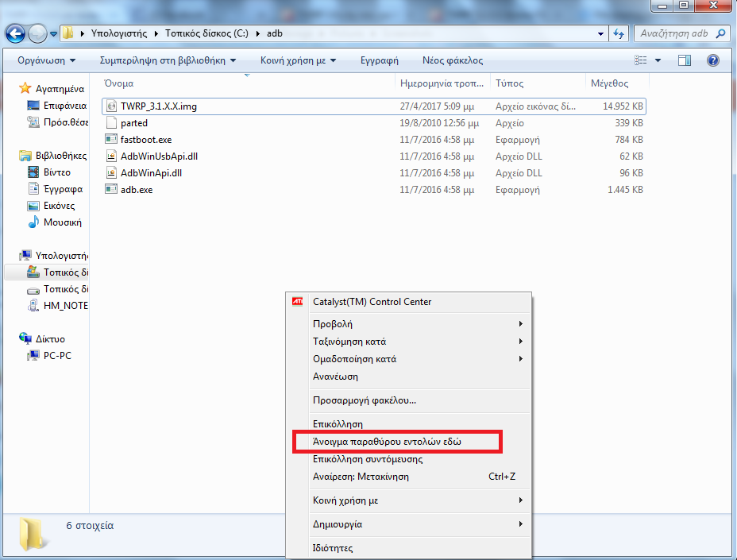Select the adb.exe file icon

tap(112, 190)
